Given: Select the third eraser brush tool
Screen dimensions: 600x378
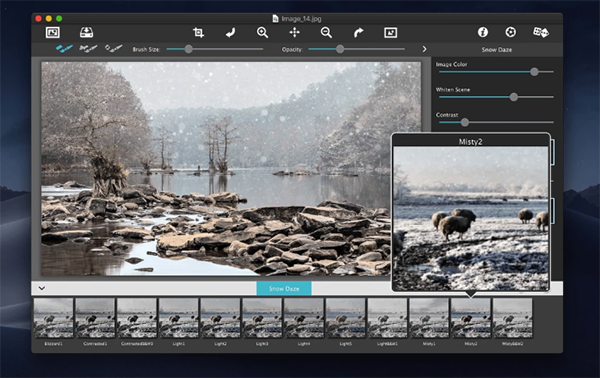Looking at the screenshot, I should tap(114, 48).
